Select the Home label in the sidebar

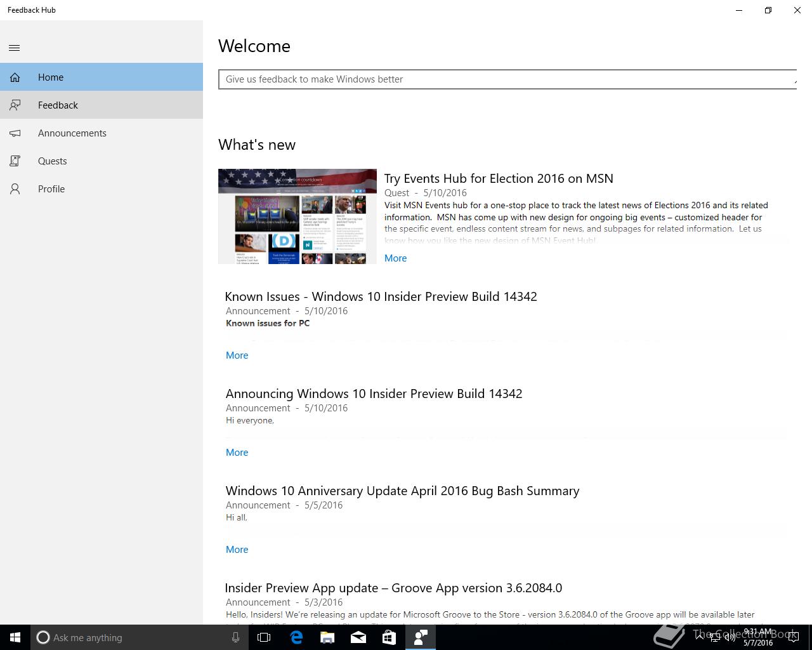coord(51,77)
